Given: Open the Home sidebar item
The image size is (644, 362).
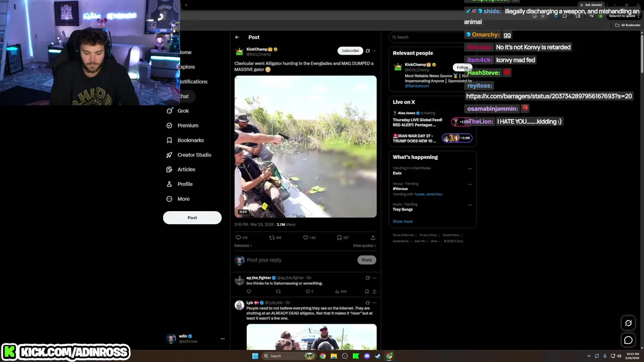Looking at the screenshot, I should 186,52.
